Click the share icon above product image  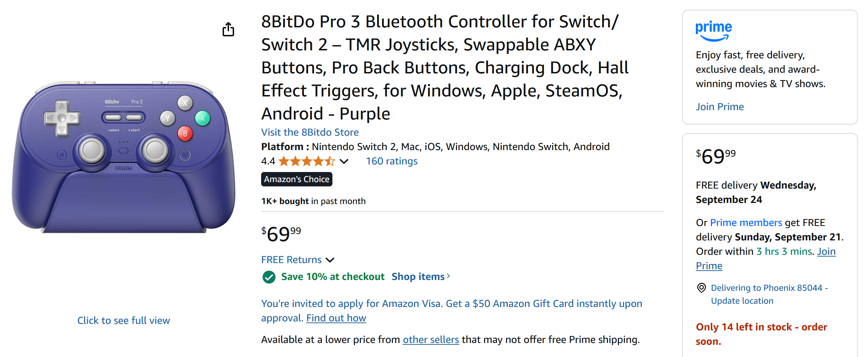pyautogui.click(x=228, y=29)
